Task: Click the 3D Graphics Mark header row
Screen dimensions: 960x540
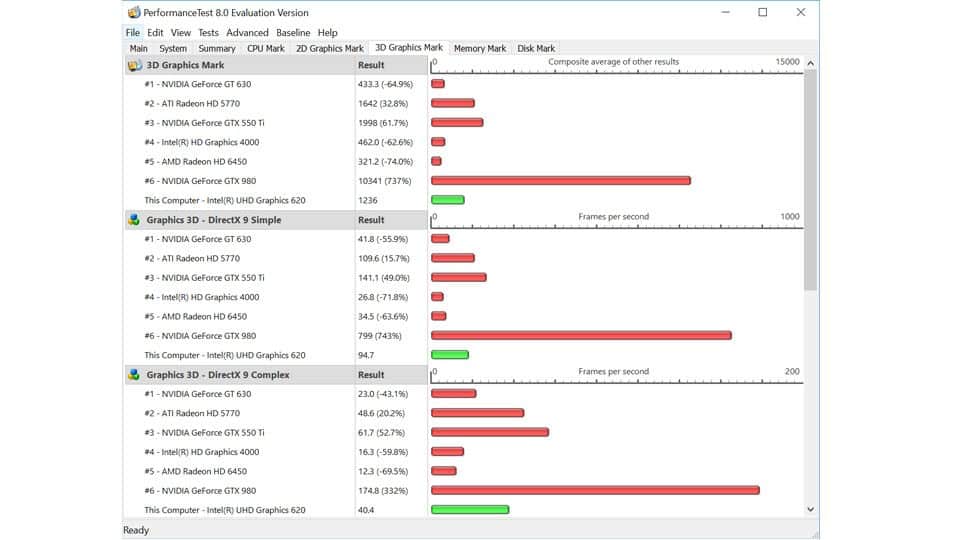Action: point(276,65)
